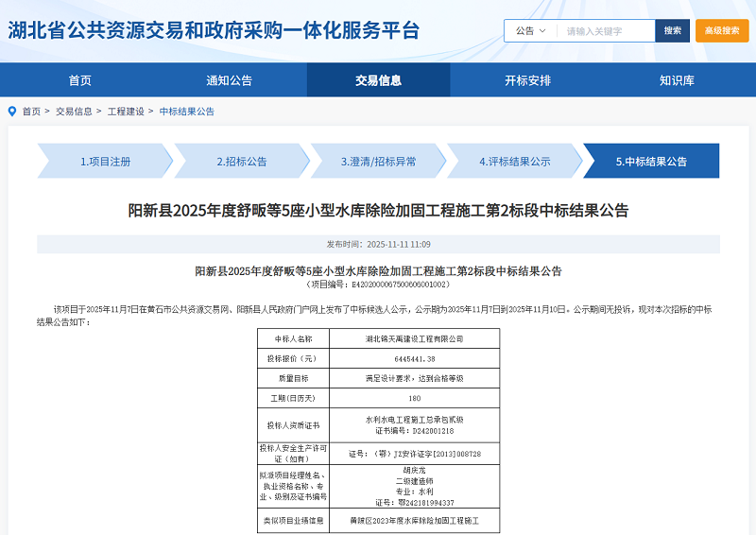Click the 黄陂区2023年度水库除险加固工程施工 cell
This screenshot has width=756, height=535.
(x=414, y=521)
